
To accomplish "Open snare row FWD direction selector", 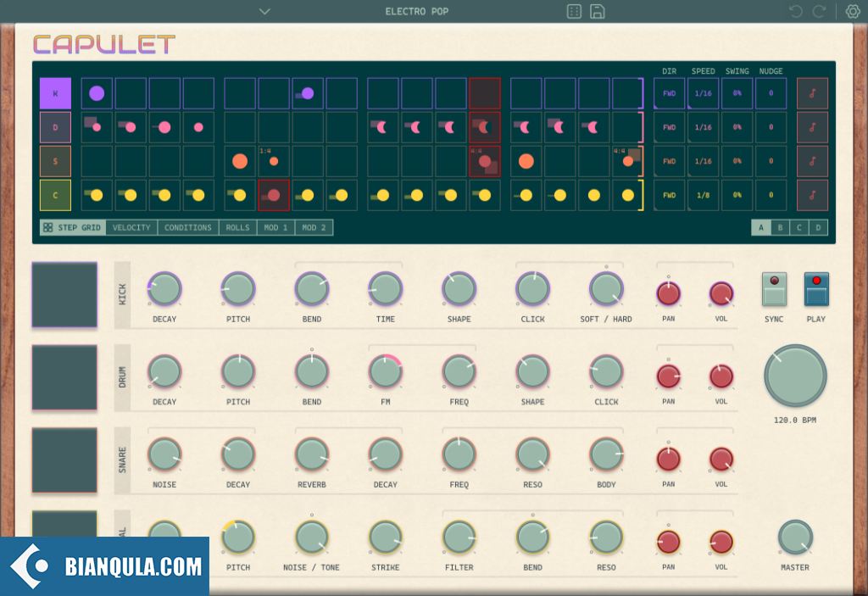I will (670, 161).
